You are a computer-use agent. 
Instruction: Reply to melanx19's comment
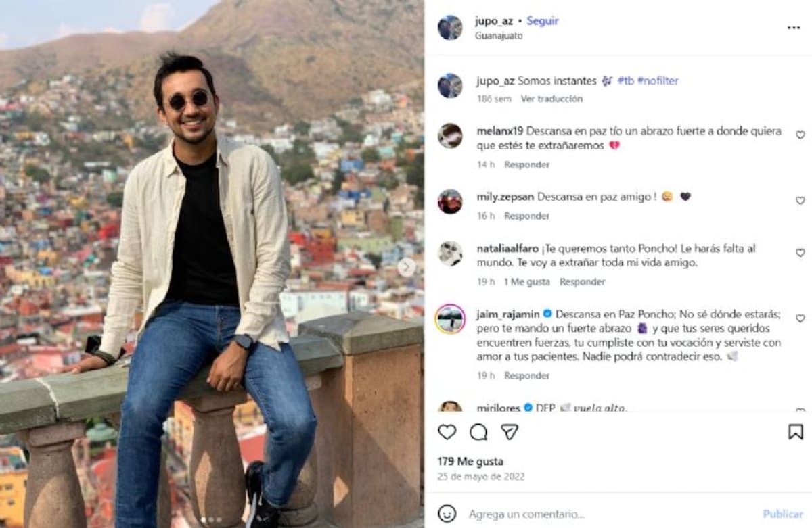coord(526,164)
